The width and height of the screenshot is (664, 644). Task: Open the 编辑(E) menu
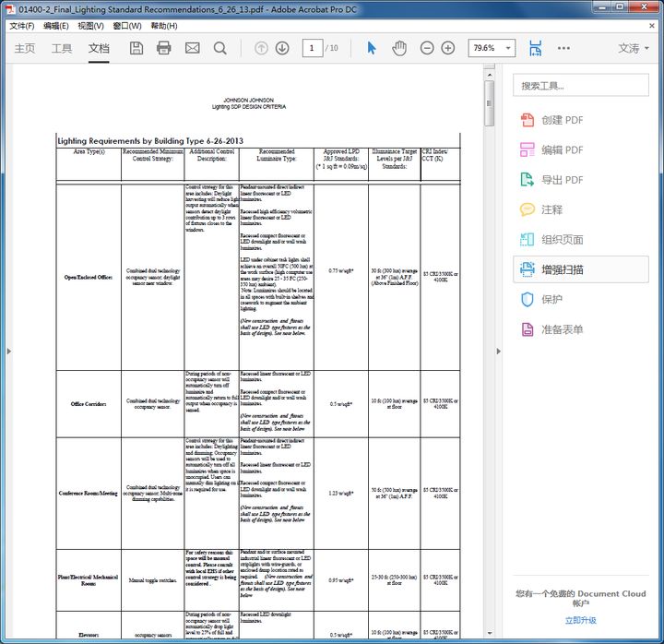pyautogui.click(x=56, y=26)
